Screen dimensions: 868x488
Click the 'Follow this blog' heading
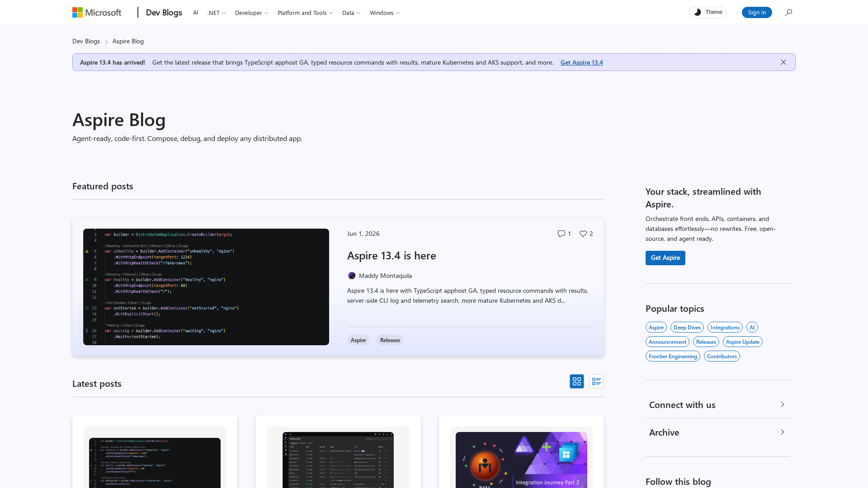click(x=678, y=482)
